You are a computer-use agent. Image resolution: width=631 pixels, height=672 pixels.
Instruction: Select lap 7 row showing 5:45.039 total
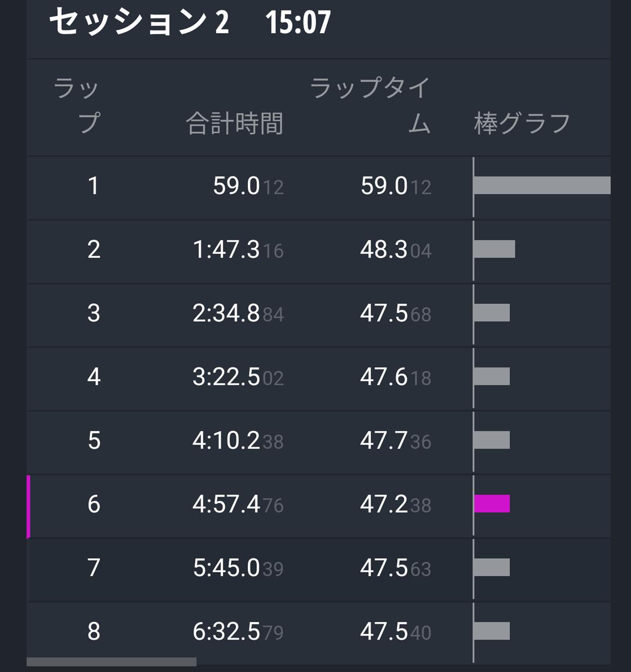pos(319,569)
